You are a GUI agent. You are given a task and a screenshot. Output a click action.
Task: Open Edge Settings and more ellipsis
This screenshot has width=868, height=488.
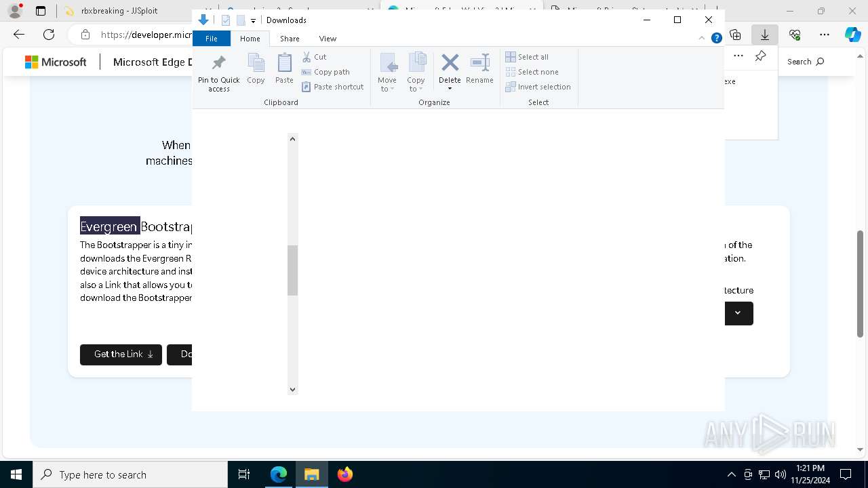pyautogui.click(x=825, y=35)
